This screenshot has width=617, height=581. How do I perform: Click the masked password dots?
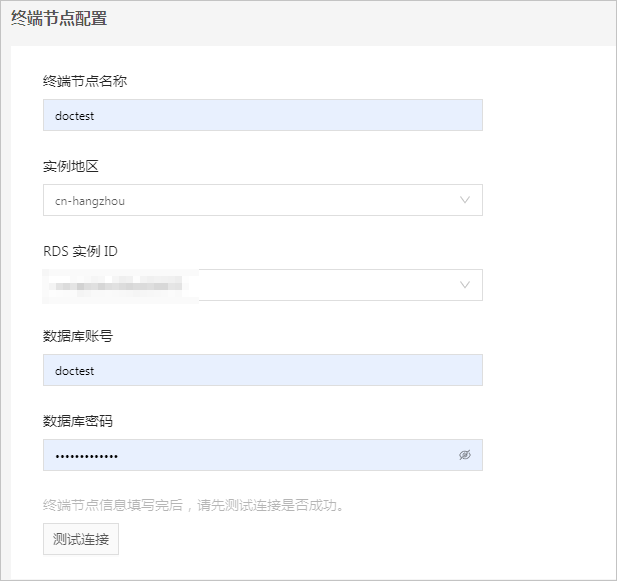87,456
